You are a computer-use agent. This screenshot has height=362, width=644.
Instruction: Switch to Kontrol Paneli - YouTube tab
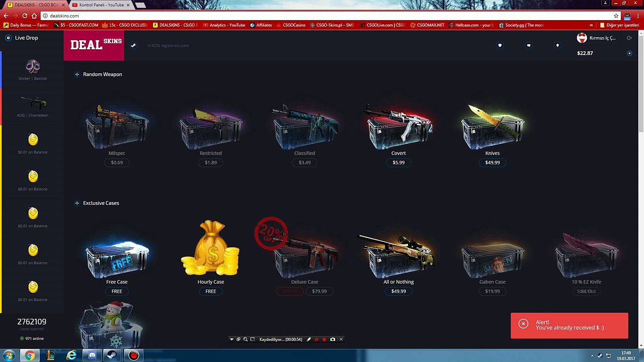click(101, 5)
